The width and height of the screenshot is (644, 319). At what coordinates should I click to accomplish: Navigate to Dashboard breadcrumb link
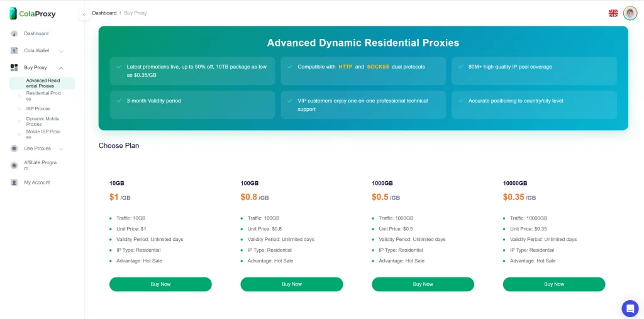pyautogui.click(x=104, y=13)
